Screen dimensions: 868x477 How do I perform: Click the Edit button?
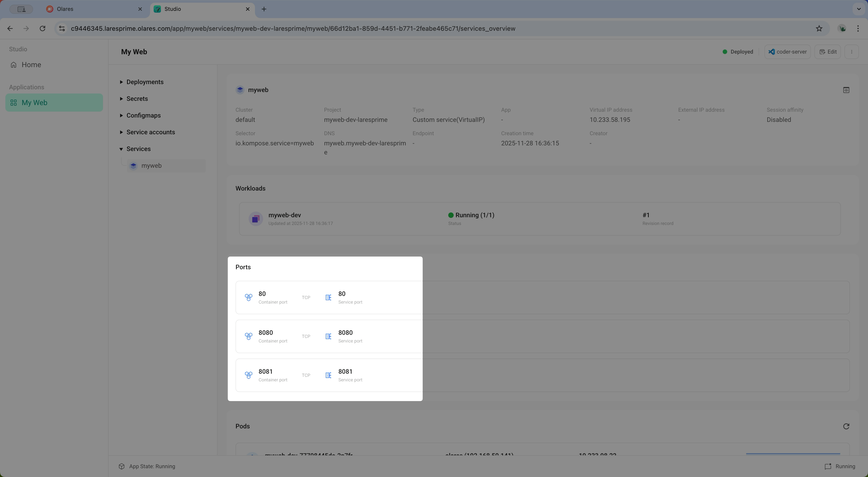[x=828, y=52]
